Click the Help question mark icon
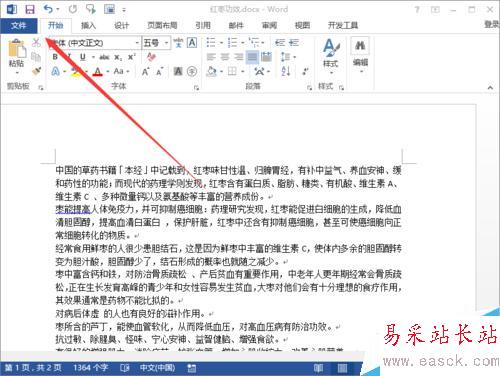The image size is (500, 376). coord(417,9)
